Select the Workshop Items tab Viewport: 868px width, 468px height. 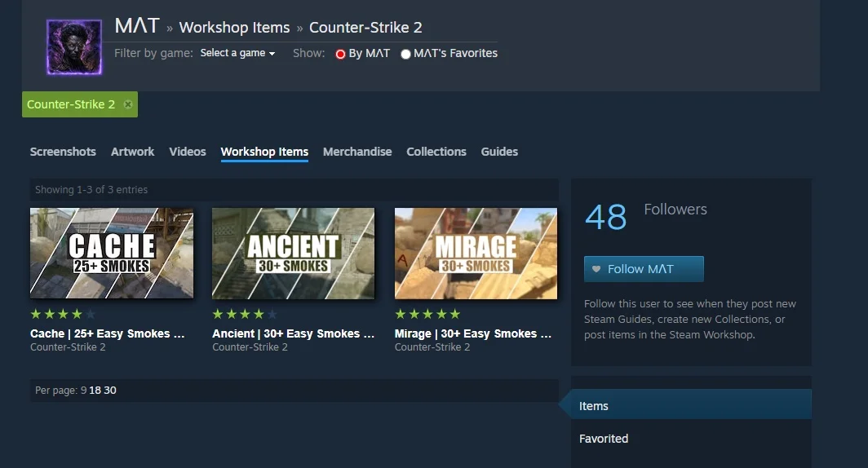(x=264, y=152)
